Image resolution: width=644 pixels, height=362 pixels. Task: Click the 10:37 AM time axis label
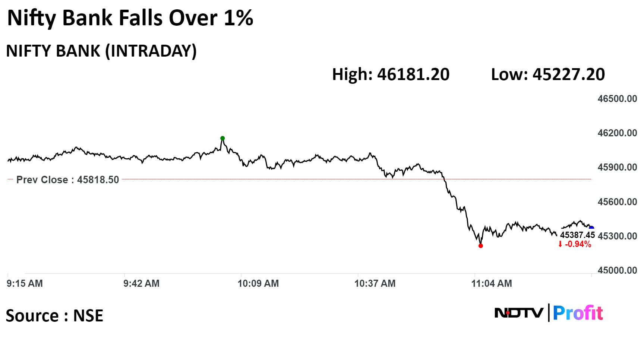(x=375, y=283)
